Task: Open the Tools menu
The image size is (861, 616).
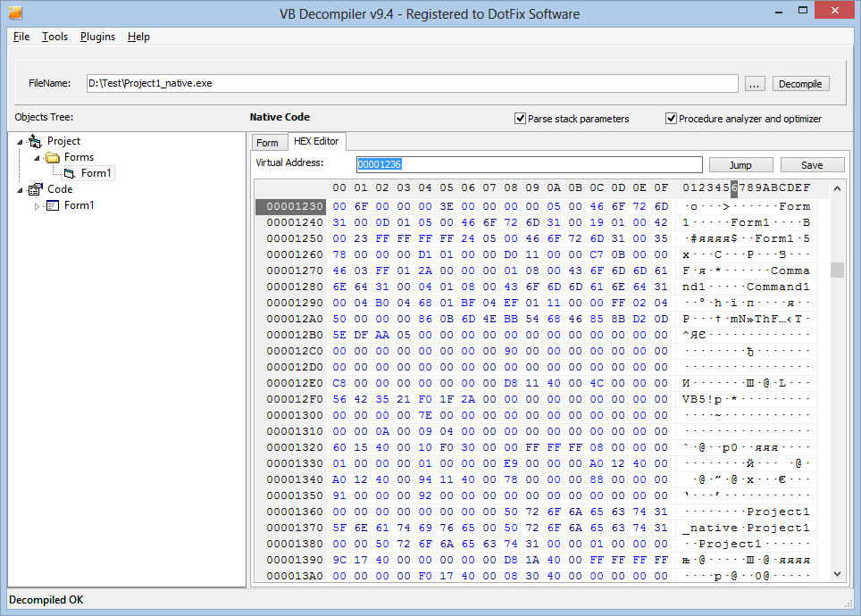Action: (x=54, y=37)
